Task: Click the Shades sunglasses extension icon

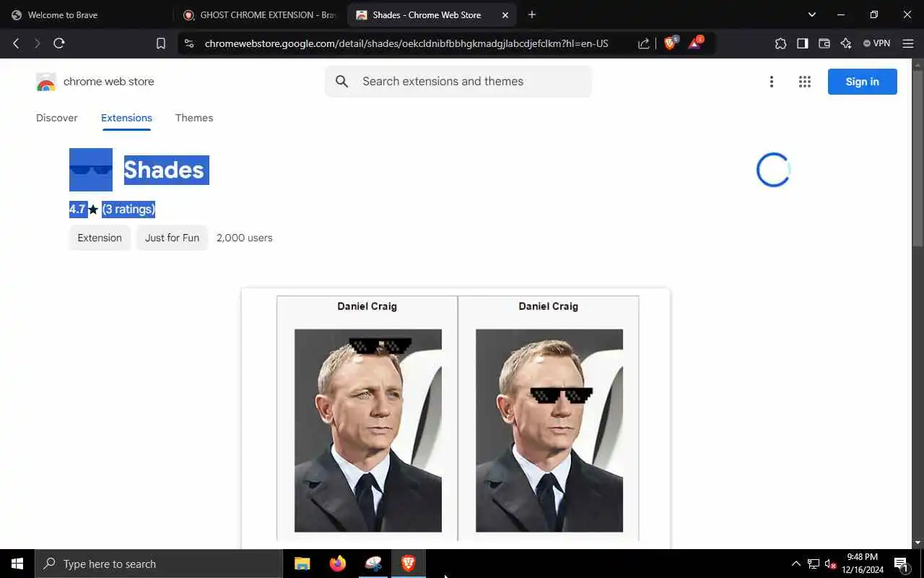Action: point(91,170)
